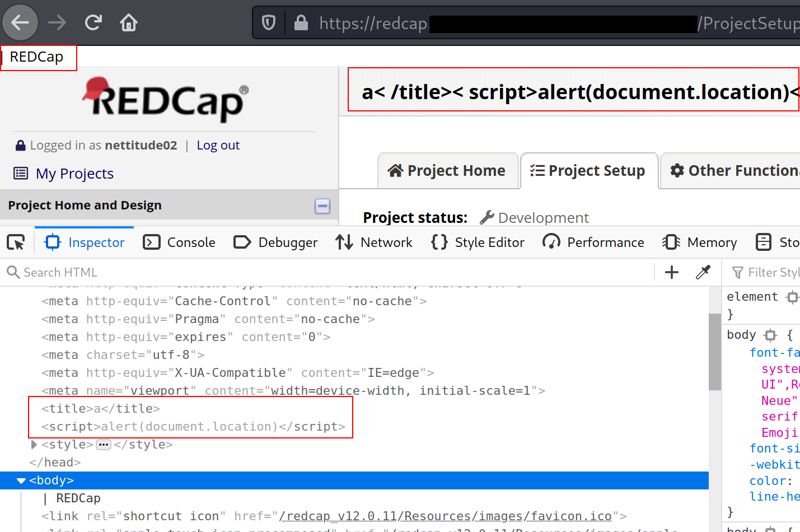Click the shield tracking protection icon
800x532 pixels.
[x=269, y=23]
